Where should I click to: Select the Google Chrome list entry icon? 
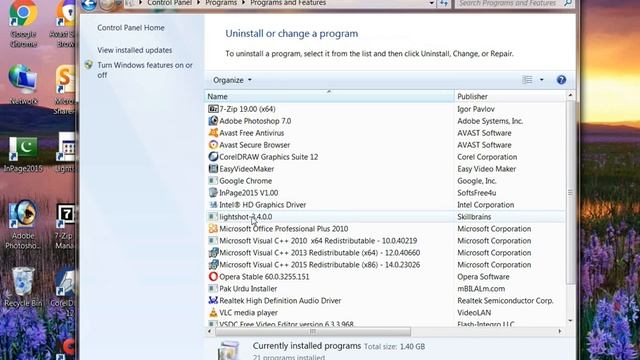click(213, 181)
